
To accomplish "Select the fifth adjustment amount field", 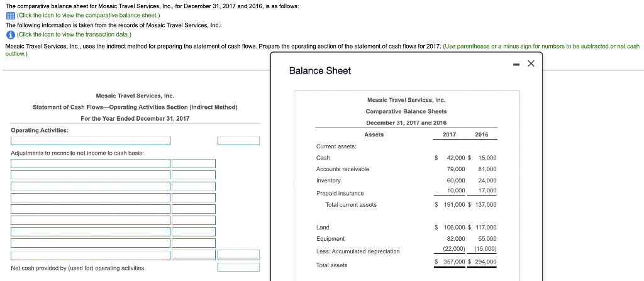I will [194, 209].
